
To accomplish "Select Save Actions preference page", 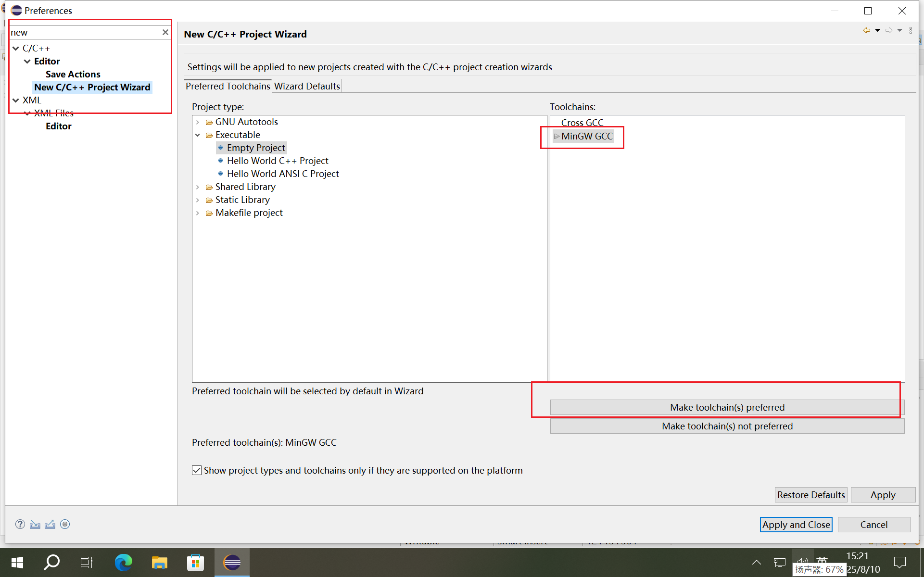I will tap(73, 74).
